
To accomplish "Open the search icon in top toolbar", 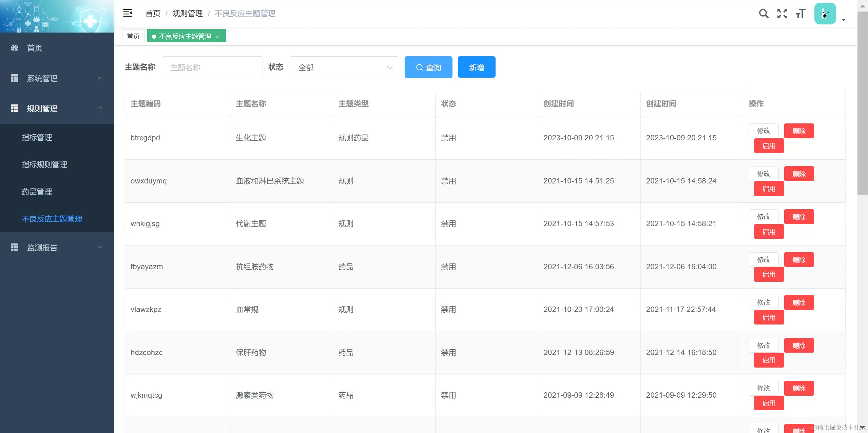I will point(764,14).
